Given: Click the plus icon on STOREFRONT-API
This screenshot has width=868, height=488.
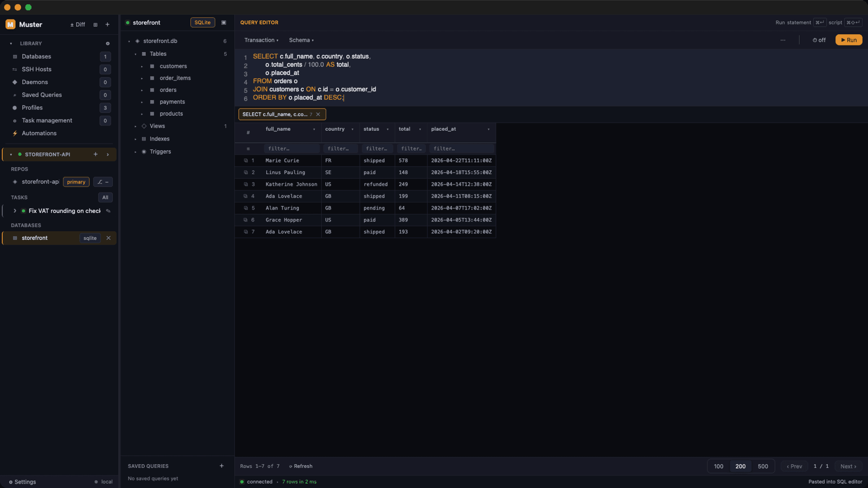Looking at the screenshot, I should [95, 155].
